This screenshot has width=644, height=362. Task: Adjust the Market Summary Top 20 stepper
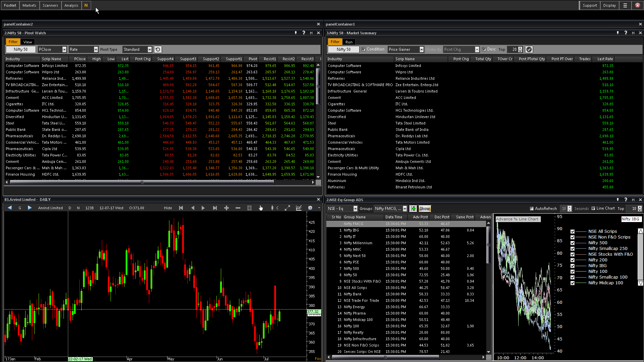(520, 49)
